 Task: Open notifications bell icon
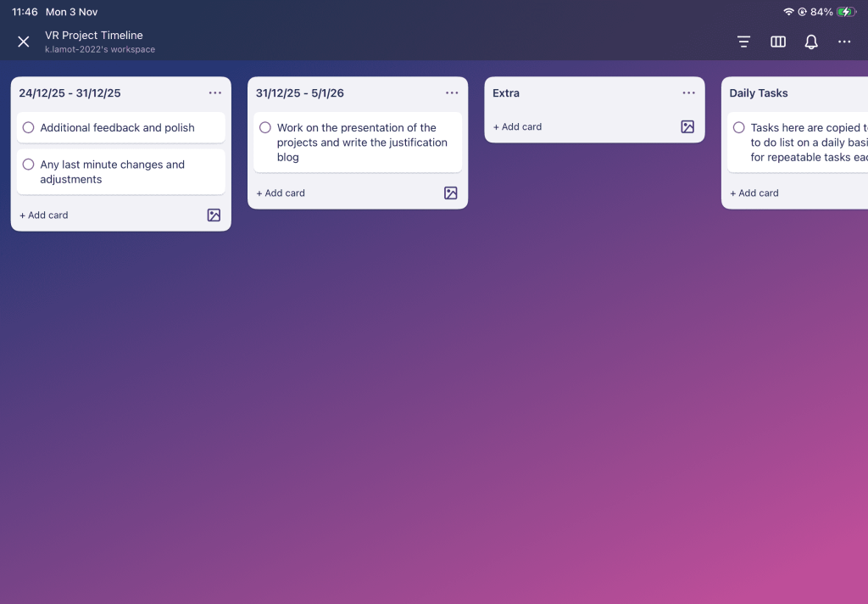pos(811,42)
